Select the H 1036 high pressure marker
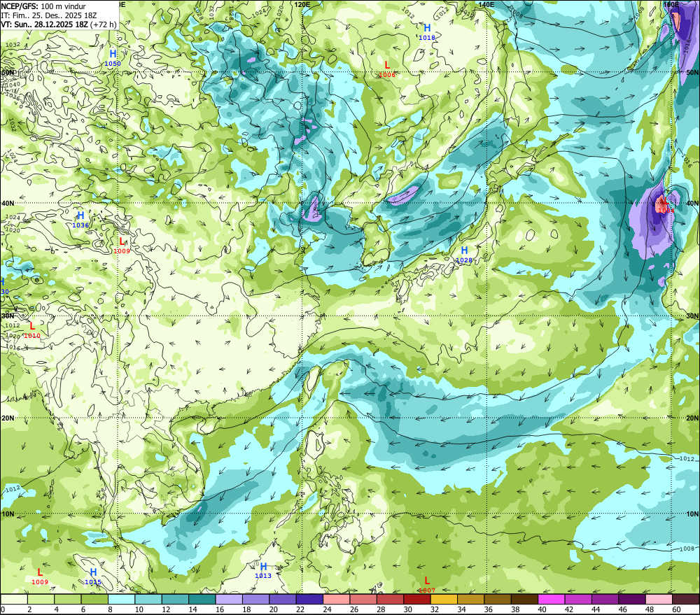This screenshot has height=615, width=700. click(80, 220)
